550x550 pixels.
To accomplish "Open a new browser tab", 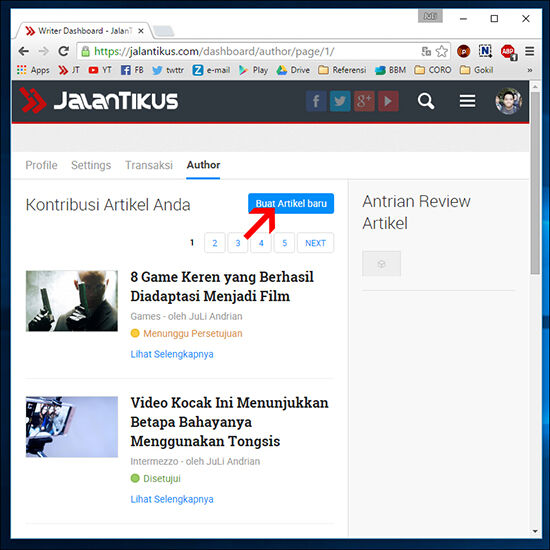I will tap(164, 31).
